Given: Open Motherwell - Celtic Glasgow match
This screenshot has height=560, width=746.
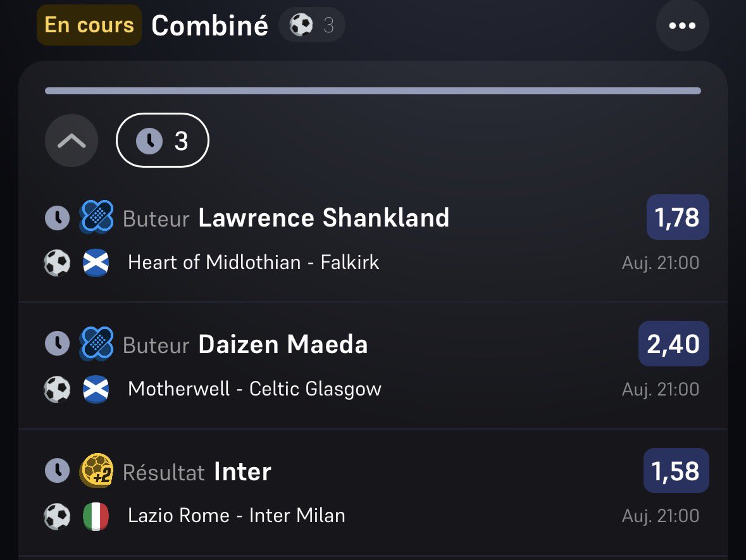Looking at the screenshot, I should pyautogui.click(x=254, y=389).
